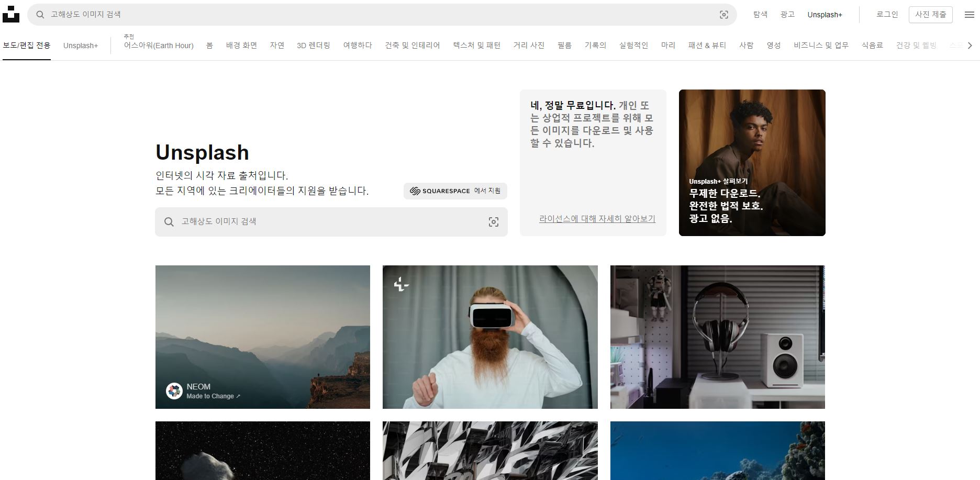Focus the top search input field
Viewport: 980px width, 480px height.
[x=382, y=15]
